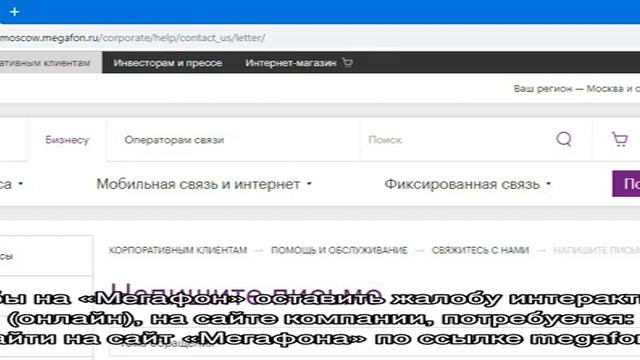Expand Фиксированная связь dropdown

pos(468,184)
